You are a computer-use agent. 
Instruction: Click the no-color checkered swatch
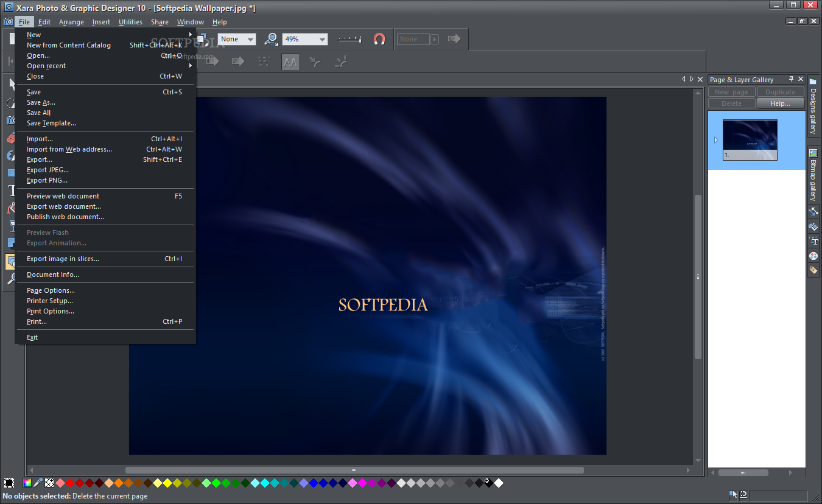49,483
